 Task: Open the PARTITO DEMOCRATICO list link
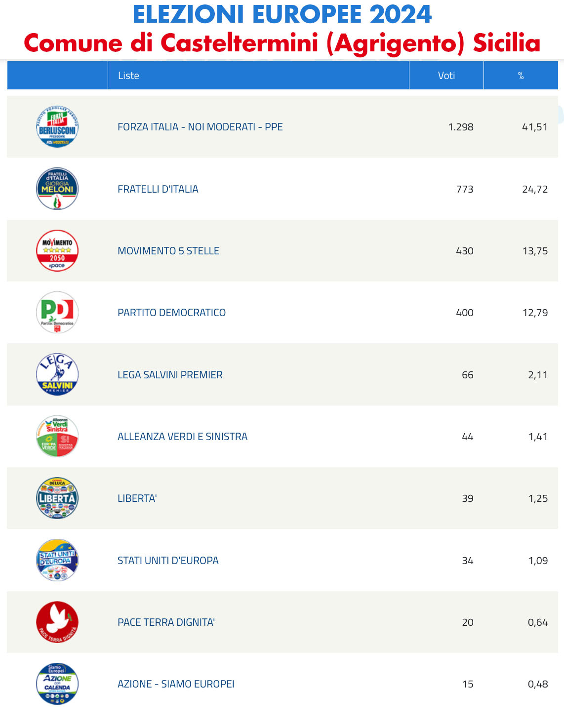coord(171,313)
